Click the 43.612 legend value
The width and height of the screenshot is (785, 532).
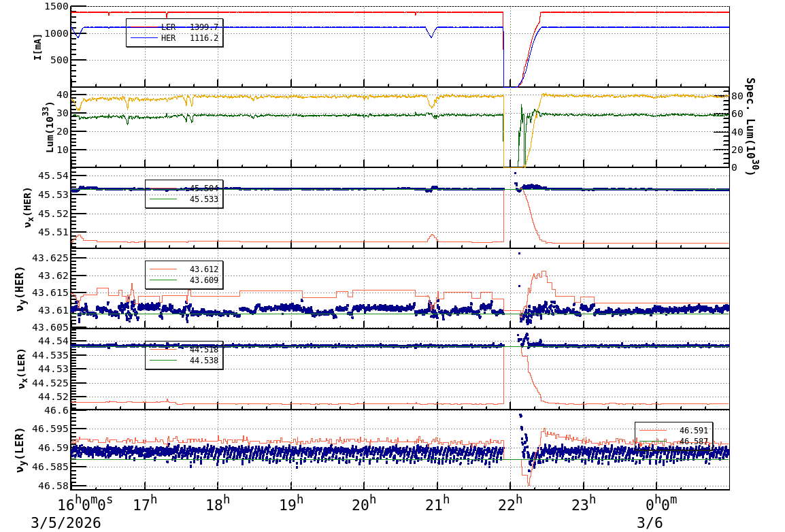pos(204,269)
